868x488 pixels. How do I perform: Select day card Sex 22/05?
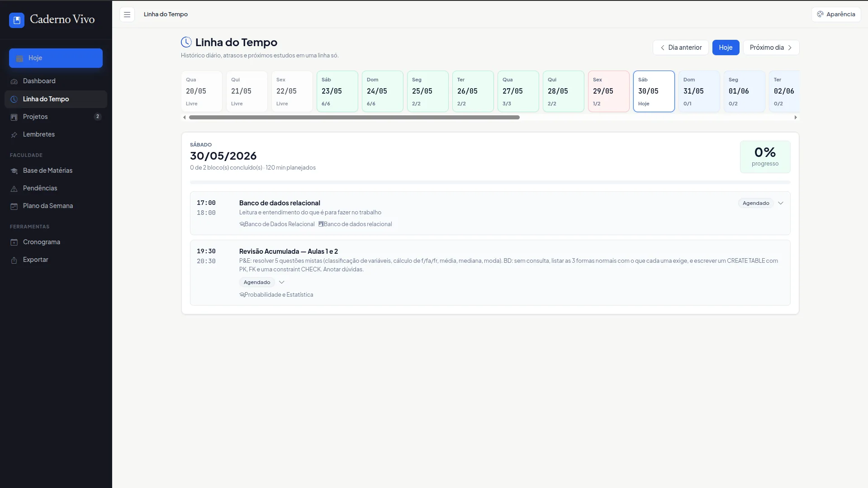tap(292, 91)
